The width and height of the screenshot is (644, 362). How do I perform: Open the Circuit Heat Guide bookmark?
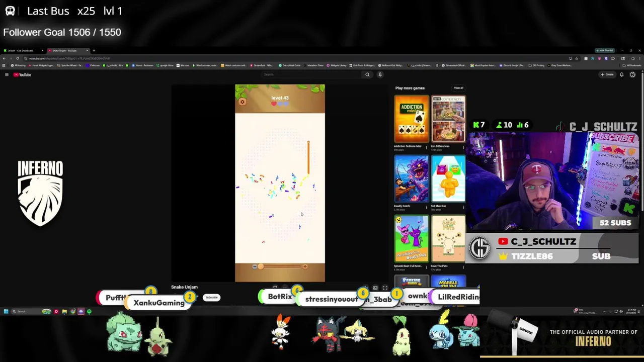click(x=290, y=65)
